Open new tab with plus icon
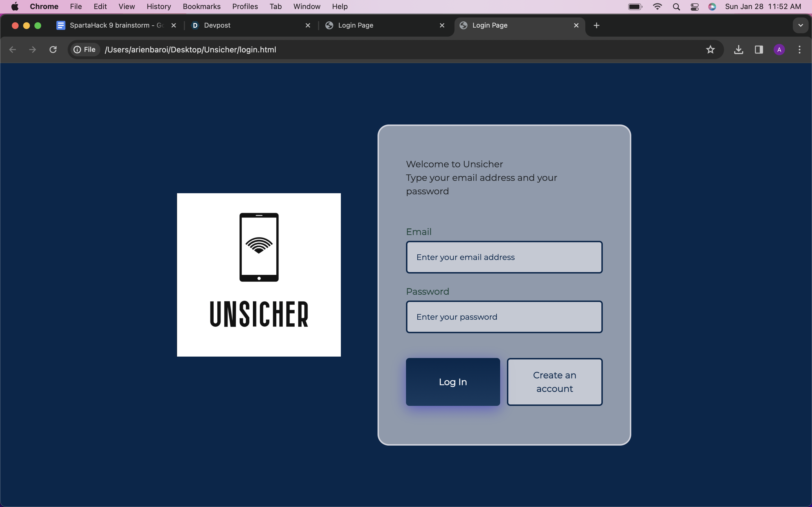The height and width of the screenshot is (507, 812). click(596, 25)
